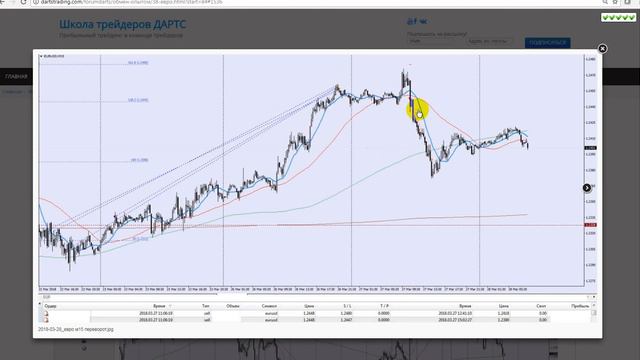Bookmark the page with the star icon
Image resolution: width=640 pixels, height=360 pixels.
(x=615, y=2)
